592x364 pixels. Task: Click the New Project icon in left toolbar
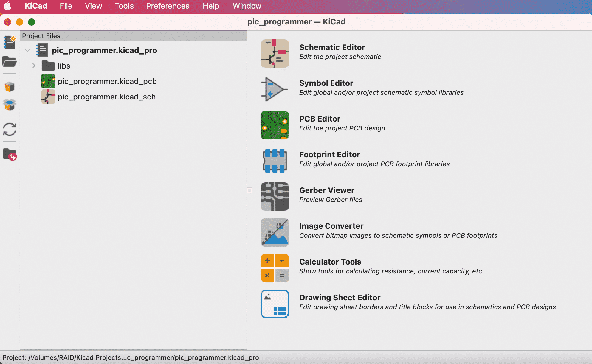(10, 42)
